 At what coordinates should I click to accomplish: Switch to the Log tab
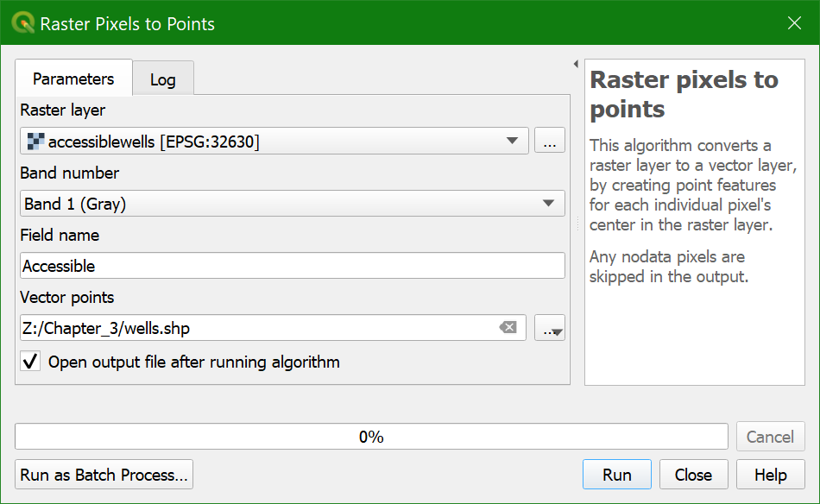click(163, 79)
